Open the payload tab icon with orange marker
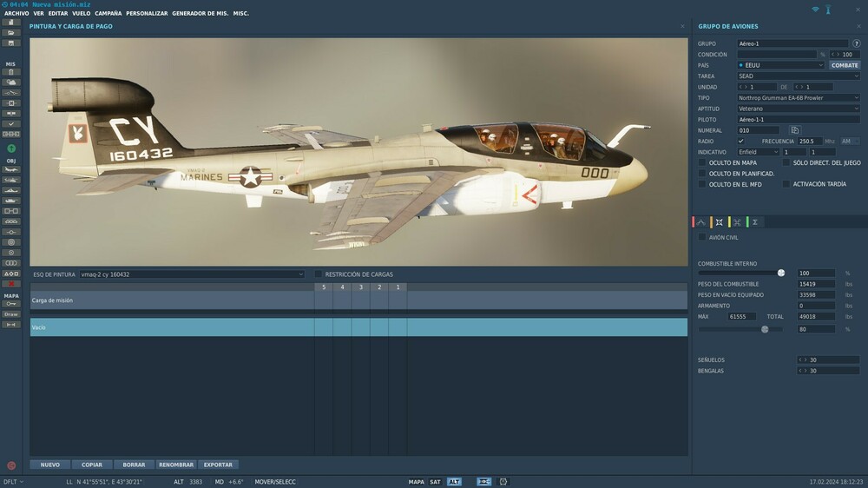 point(719,222)
